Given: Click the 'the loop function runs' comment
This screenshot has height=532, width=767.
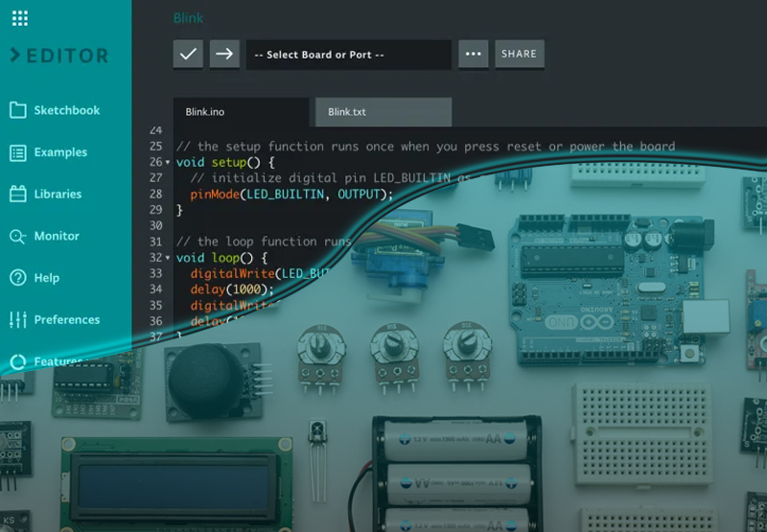Looking at the screenshot, I should coord(264,242).
